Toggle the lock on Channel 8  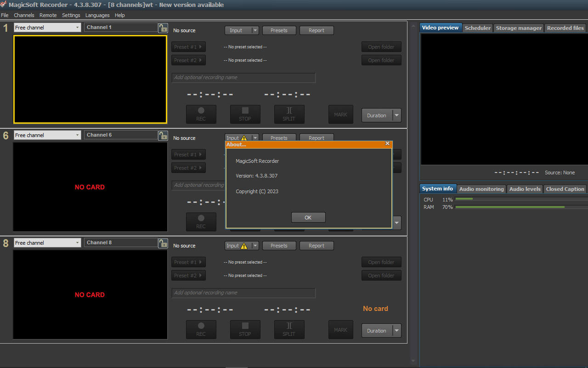click(163, 242)
